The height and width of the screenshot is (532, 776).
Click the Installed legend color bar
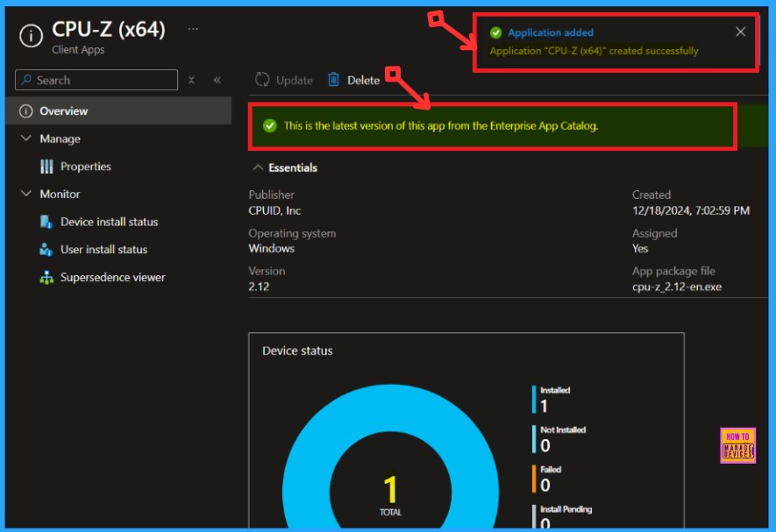534,400
